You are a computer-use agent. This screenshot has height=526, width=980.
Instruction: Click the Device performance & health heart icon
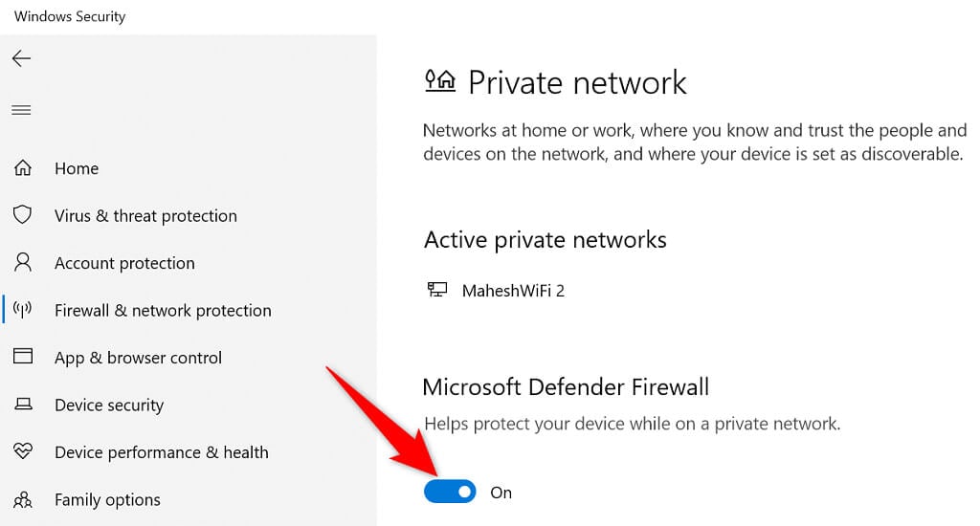(23, 451)
